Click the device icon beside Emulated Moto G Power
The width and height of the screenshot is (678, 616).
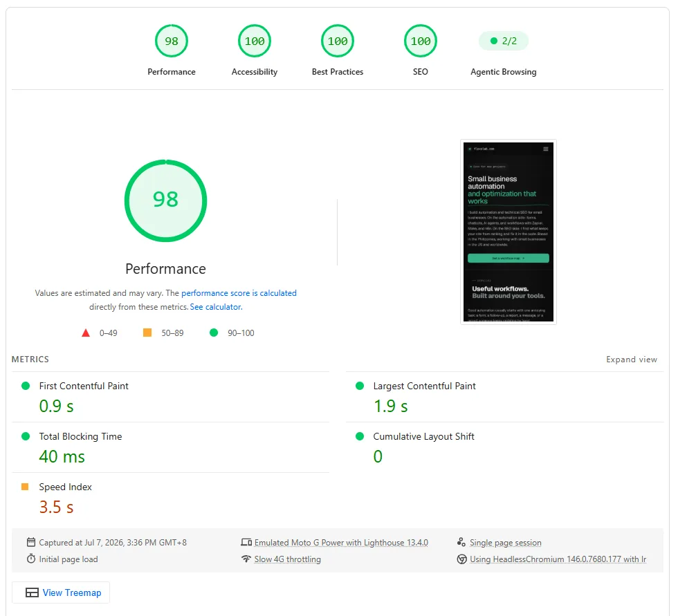tap(246, 542)
